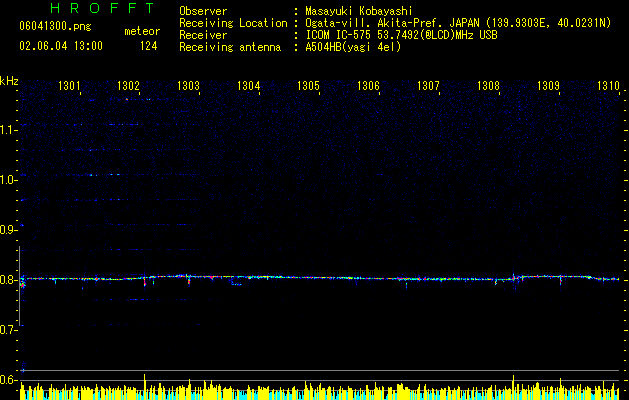The height and width of the screenshot is (400, 629).
Task: Select the filename 06041300.png
Action: [x=55, y=26]
